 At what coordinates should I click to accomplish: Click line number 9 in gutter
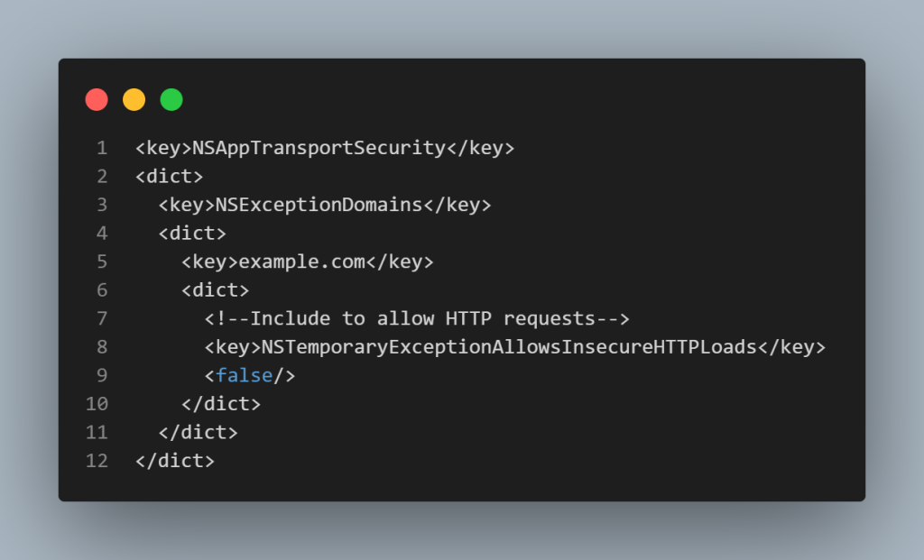(102, 375)
